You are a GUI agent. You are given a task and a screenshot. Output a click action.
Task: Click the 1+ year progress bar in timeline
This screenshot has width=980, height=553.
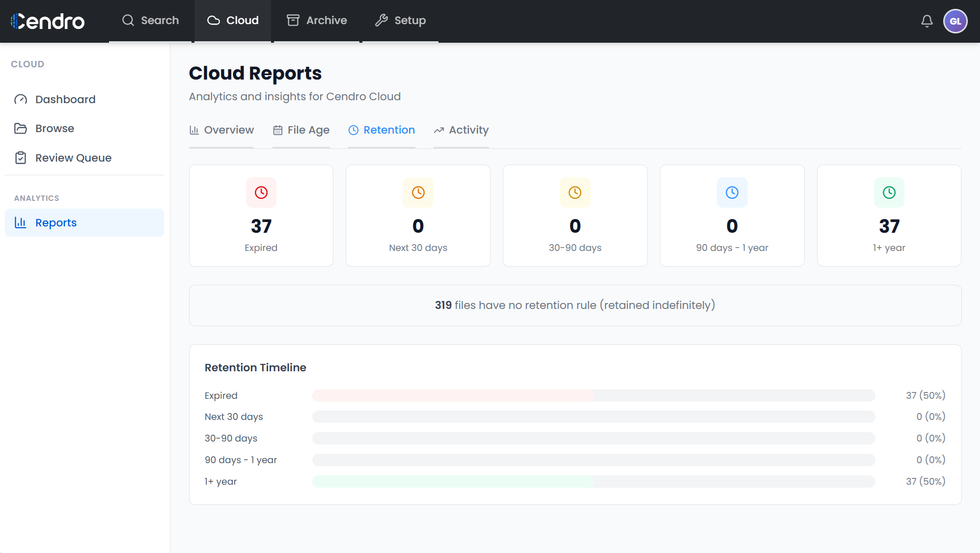[594, 481]
